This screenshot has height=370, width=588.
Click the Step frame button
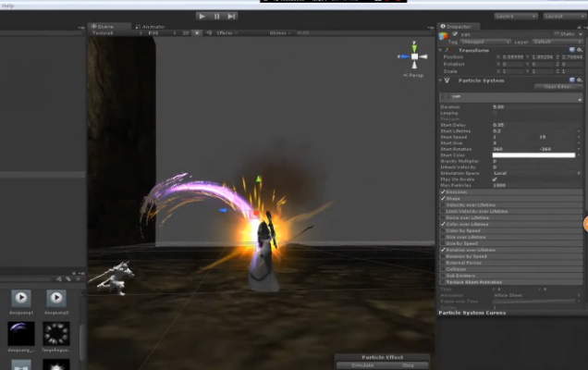click(x=231, y=16)
